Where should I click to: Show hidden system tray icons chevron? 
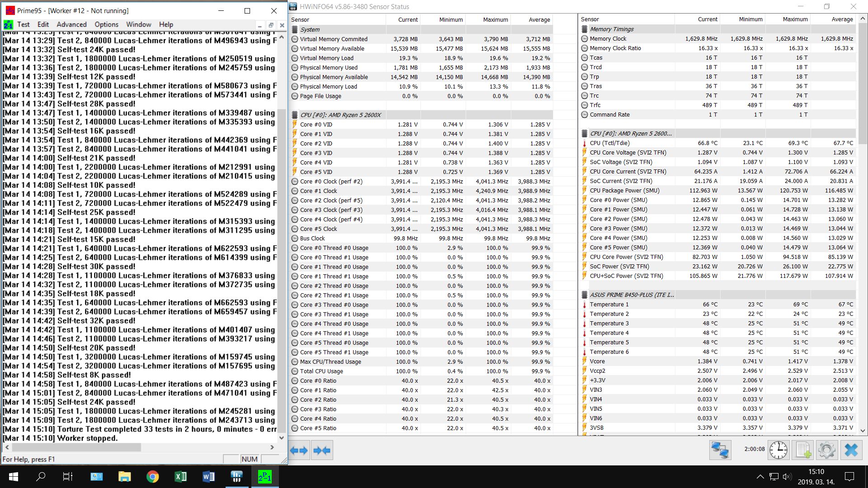click(x=760, y=477)
